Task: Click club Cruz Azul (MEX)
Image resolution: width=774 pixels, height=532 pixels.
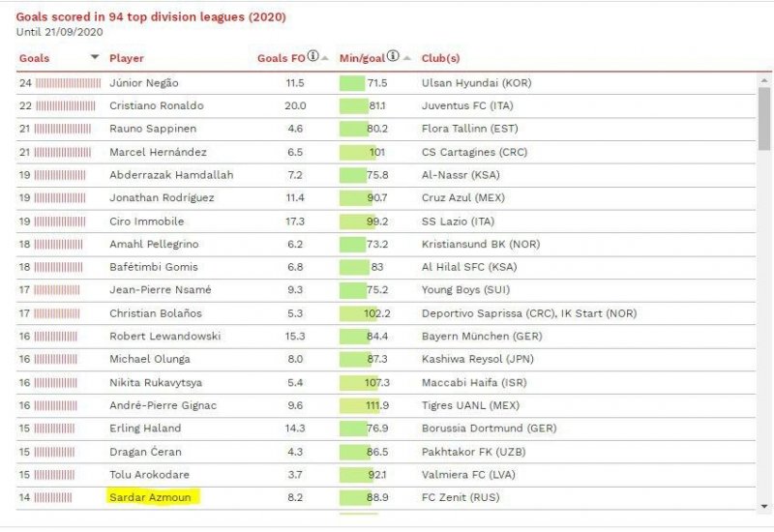Action: (x=462, y=198)
